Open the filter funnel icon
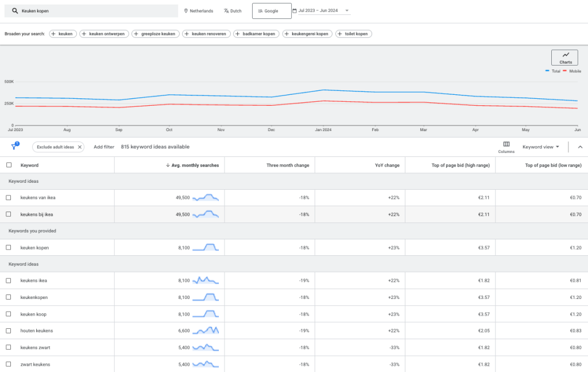 coord(14,147)
